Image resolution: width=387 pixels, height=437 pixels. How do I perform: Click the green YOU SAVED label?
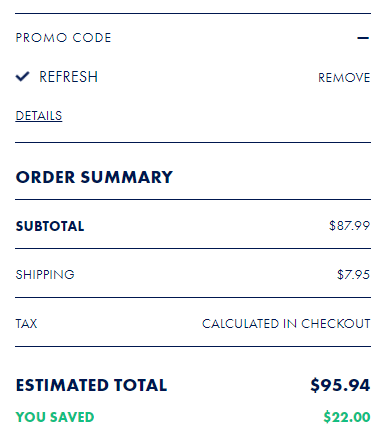[55, 417]
